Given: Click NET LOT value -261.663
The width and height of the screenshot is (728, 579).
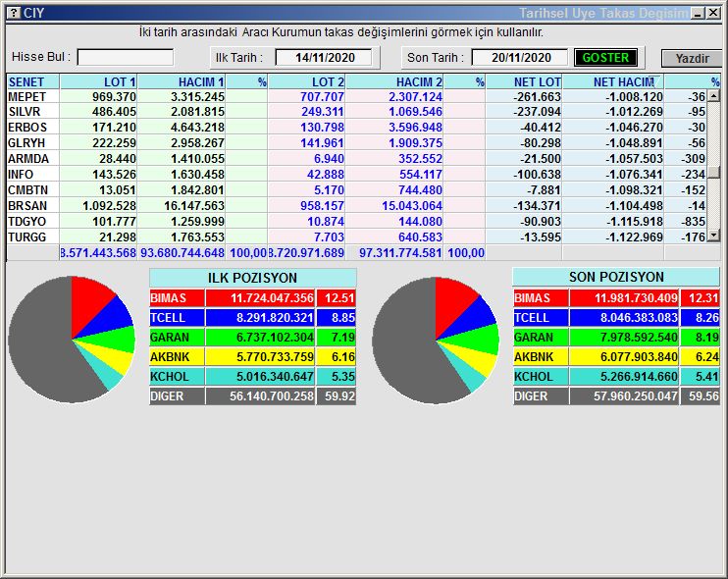Looking at the screenshot, I should coord(537,97).
